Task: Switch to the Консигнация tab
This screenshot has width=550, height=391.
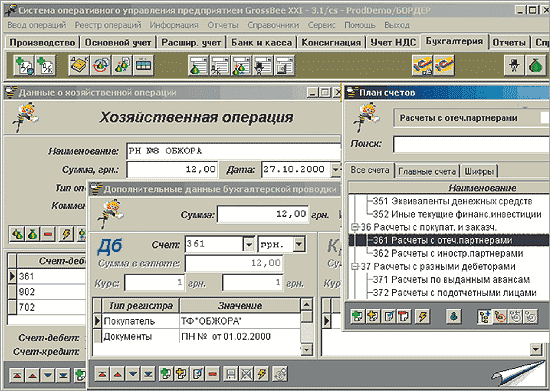Action: [331, 43]
